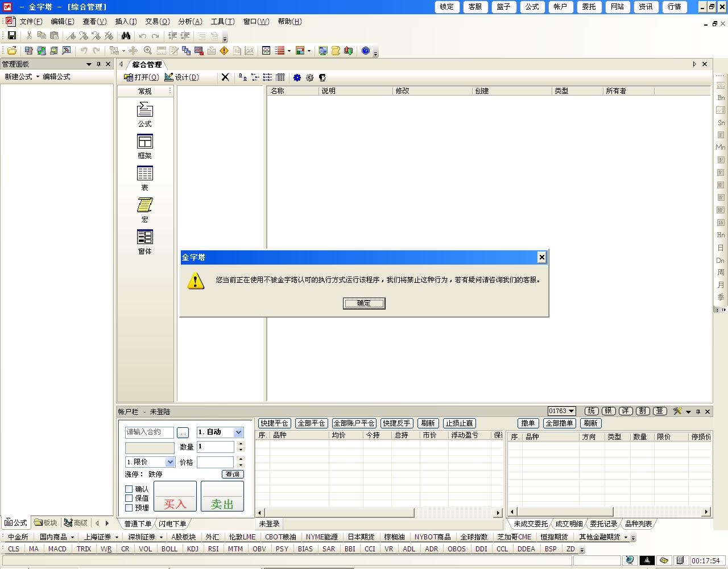Open the 分析(A) menu
Image resolution: width=728 pixels, height=569 pixels.
click(190, 22)
